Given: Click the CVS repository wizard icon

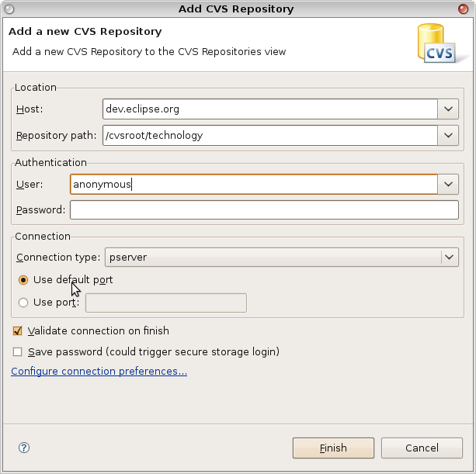Looking at the screenshot, I should [436, 43].
